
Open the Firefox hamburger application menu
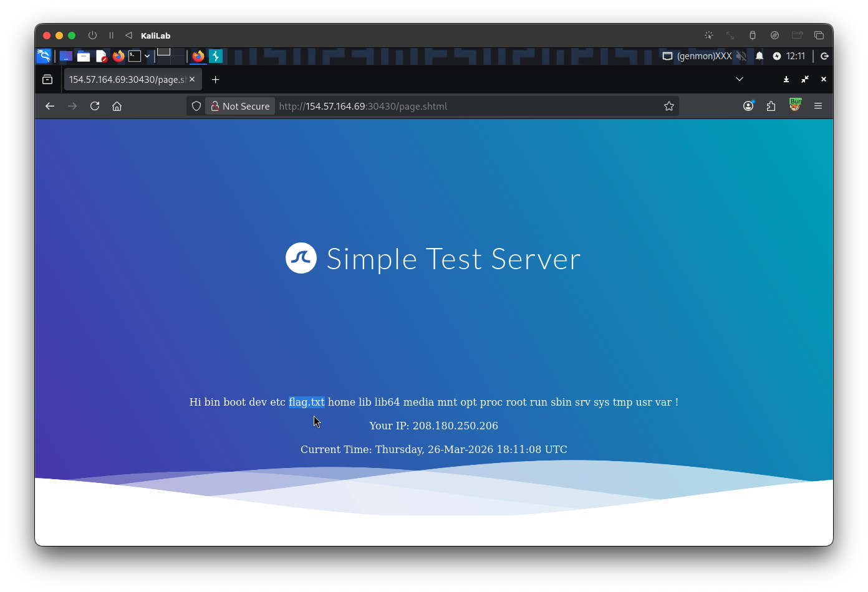tap(818, 106)
